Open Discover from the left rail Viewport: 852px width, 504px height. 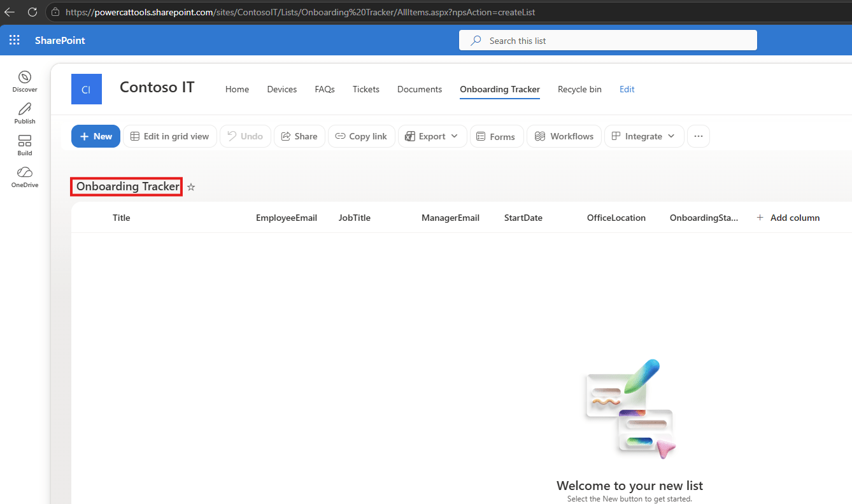(25, 81)
